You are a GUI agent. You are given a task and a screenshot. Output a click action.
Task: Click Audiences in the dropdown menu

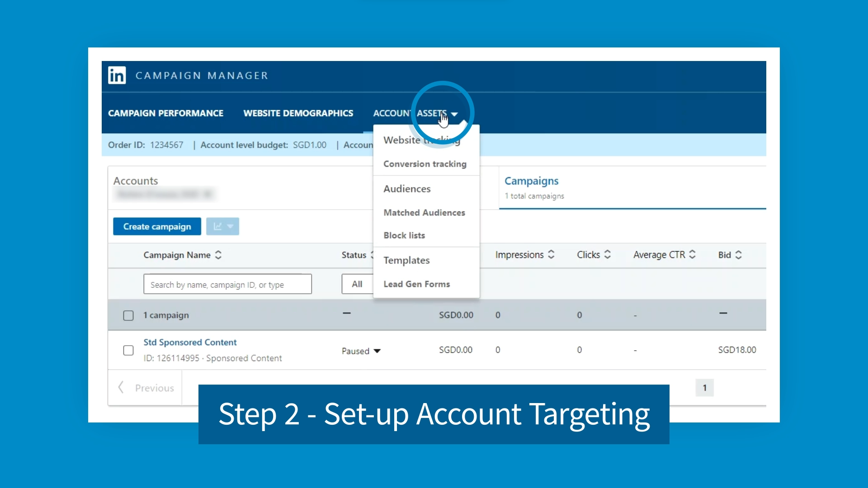[407, 189]
